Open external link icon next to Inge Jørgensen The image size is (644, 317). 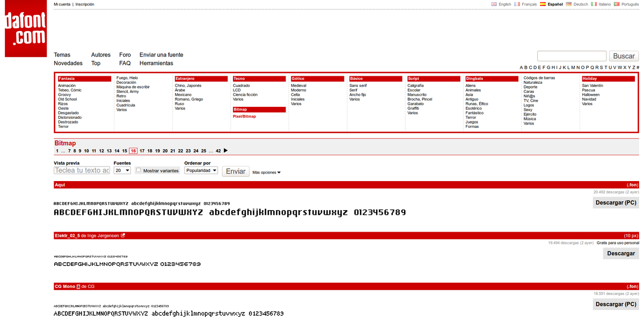[123, 235]
